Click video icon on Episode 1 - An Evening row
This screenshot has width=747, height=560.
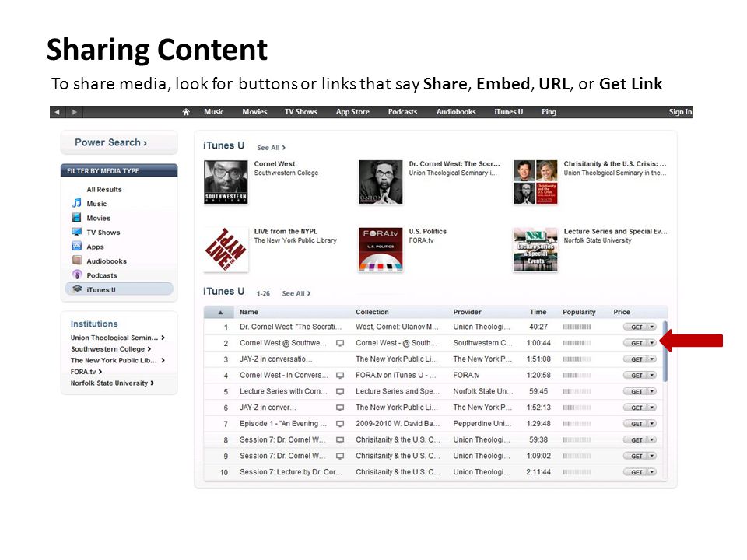click(x=340, y=424)
